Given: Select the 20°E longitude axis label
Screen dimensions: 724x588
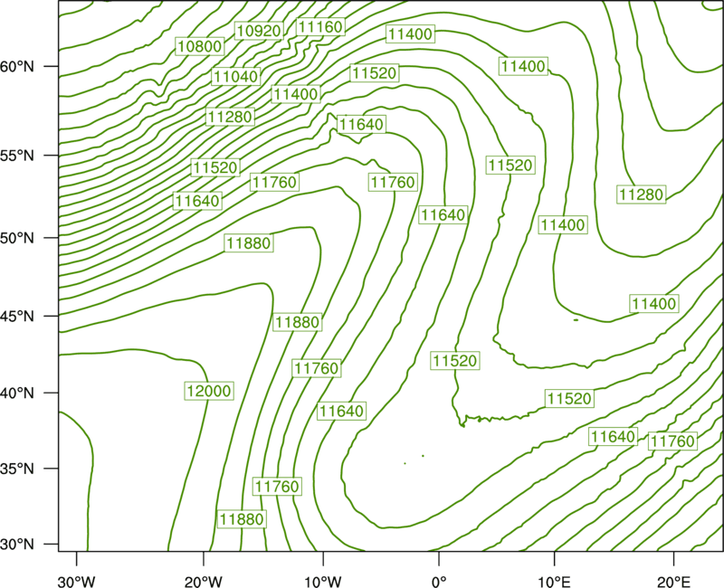Looking at the screenshot, I should (673, 582).
